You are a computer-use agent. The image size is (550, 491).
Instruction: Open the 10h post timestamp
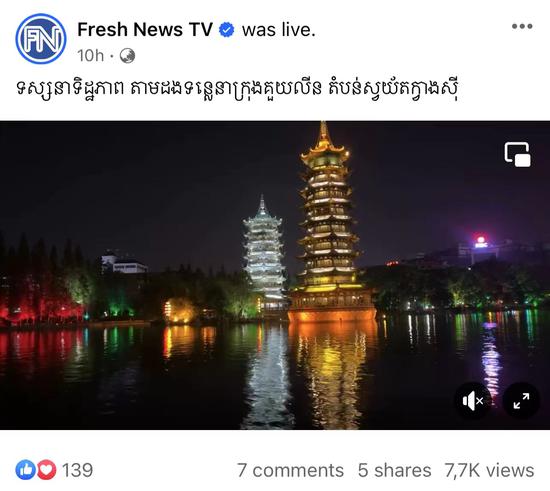[91, 56]
